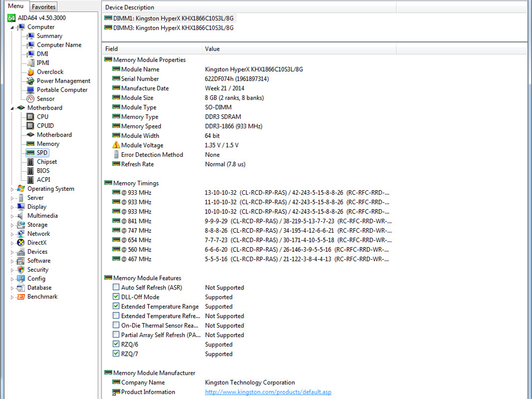
Task: Click the Field column header
Action: (x=152, y=49)
